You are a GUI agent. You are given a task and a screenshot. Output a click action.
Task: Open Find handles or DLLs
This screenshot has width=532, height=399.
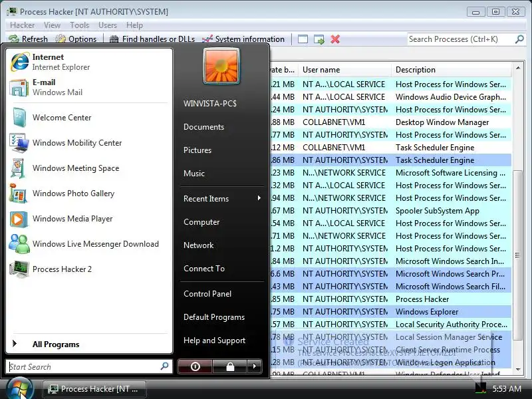tap(152, 39)
